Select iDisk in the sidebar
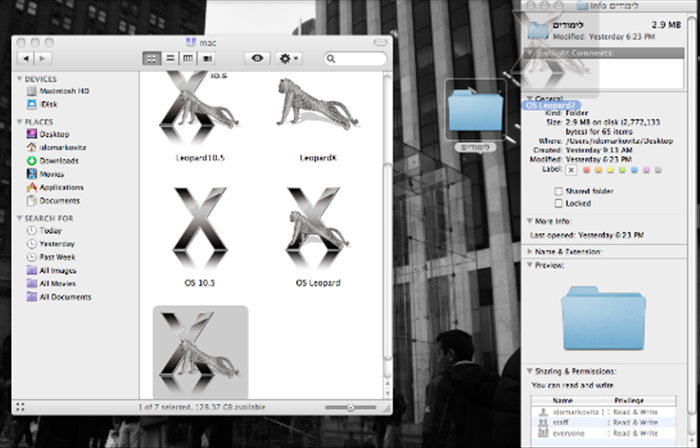700x448 pixels. pos(42,104)
